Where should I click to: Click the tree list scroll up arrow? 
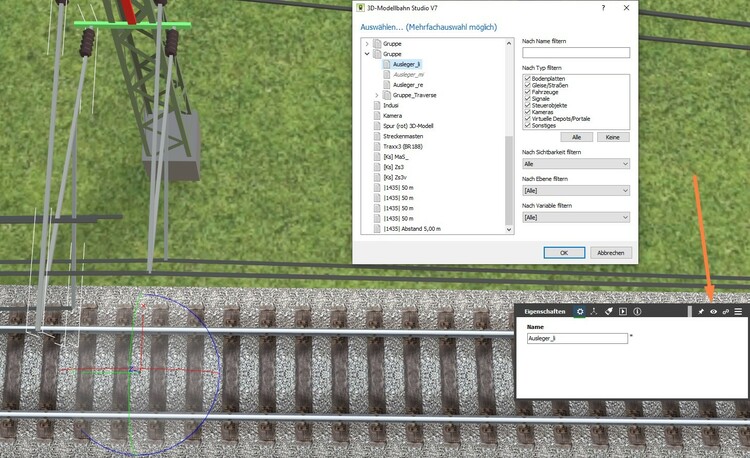pos(509,43)
